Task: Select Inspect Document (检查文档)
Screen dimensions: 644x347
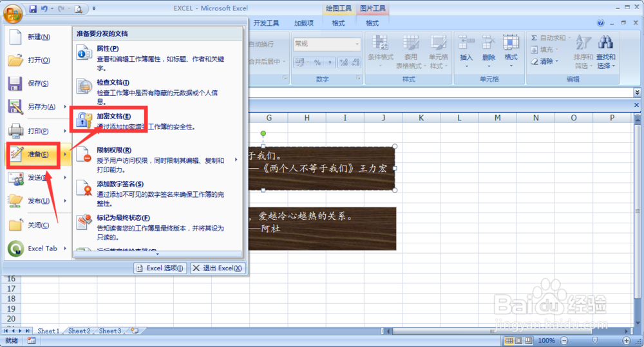Action: click(157, 91)
